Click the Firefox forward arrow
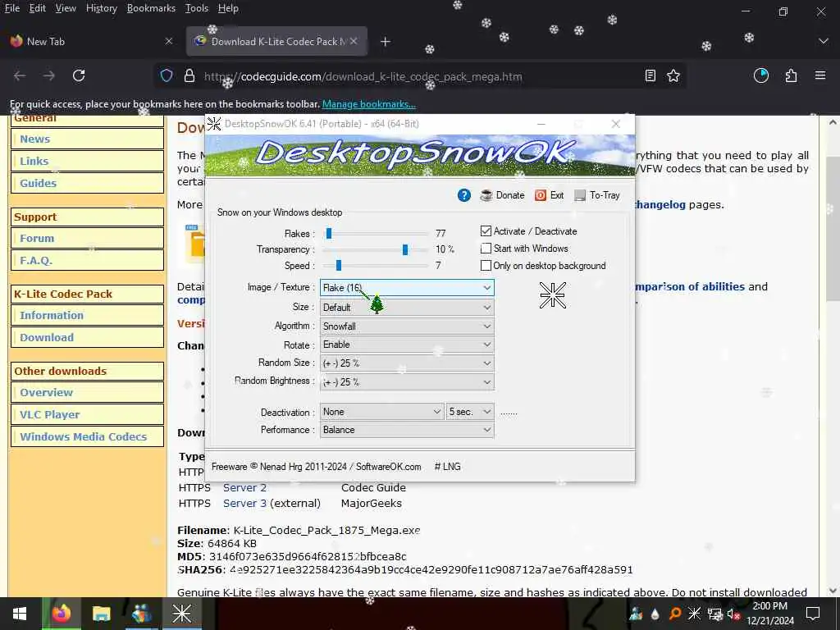The height and width of the screenshot is (630, 840). click(49, 76)
